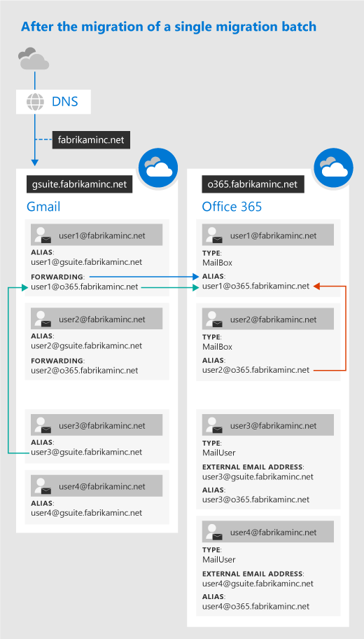Click EXTERNAL EMAIL ADDRESS label under Office 365 user3
Viewport: 364px width, 639px height.
tap(253, 467)
